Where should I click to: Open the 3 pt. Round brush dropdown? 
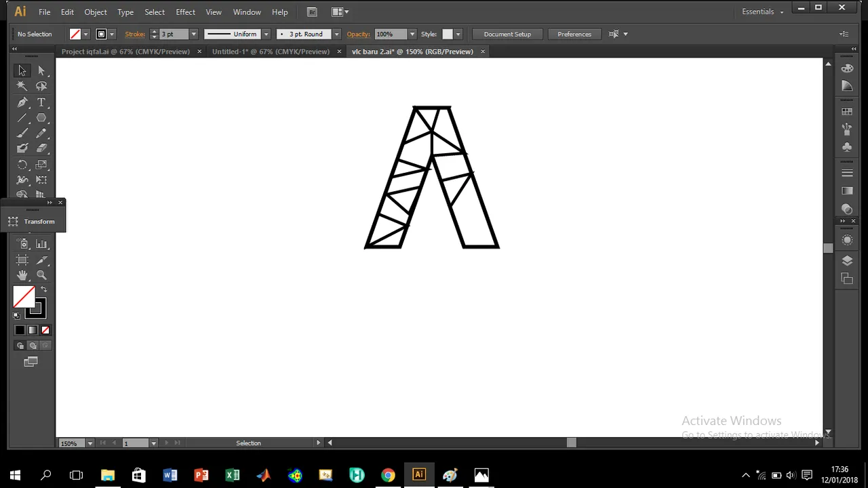(x=336, y=34)
